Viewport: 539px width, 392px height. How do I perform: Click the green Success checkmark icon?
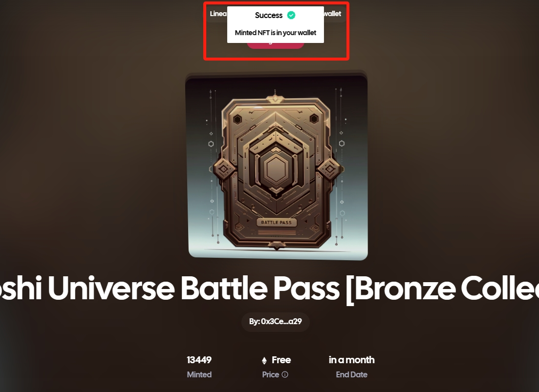(x=291, y=15)
